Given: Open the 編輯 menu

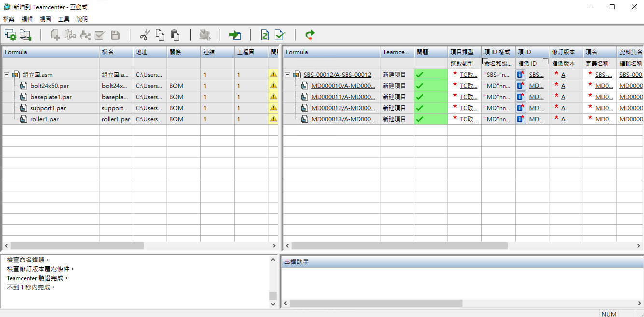Looking at the screenshot, I should point(27,19).
